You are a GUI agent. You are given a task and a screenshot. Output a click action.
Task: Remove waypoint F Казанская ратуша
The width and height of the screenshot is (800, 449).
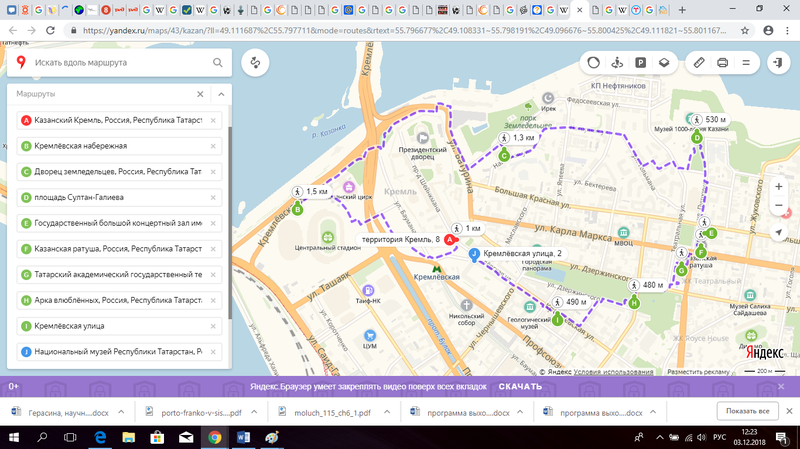point(213,249)
